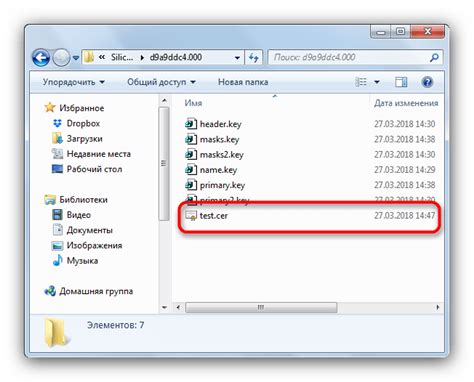Toggle the preview pane icon
Image resolution: width=474 pixels, height=382 pixels.
tap(401, 82)
